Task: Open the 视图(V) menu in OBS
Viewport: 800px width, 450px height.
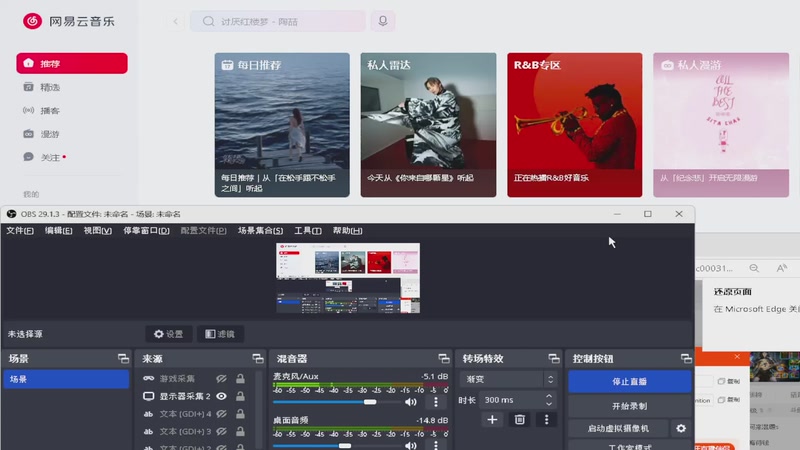Action: 97,231
